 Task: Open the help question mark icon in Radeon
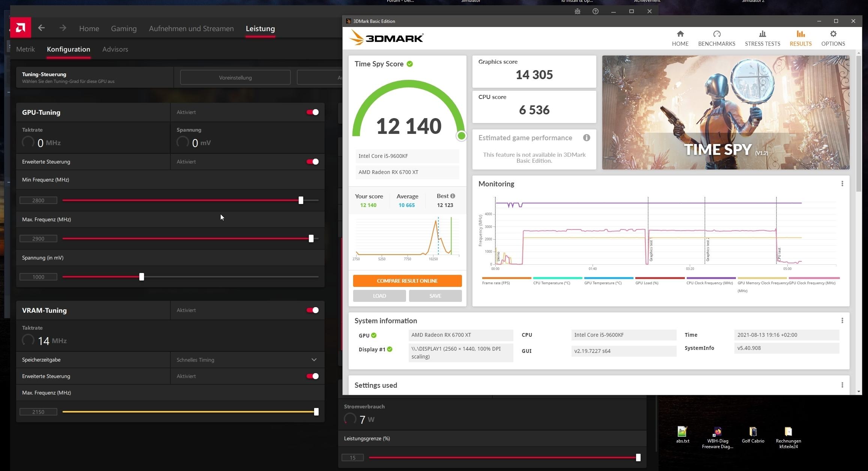click(x=596, y=11)
